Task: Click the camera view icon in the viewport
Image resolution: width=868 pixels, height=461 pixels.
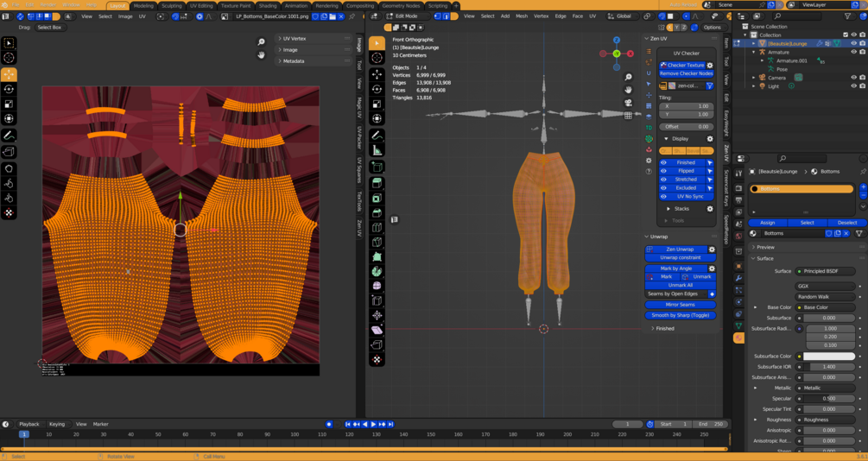Action: coord(629,103)
